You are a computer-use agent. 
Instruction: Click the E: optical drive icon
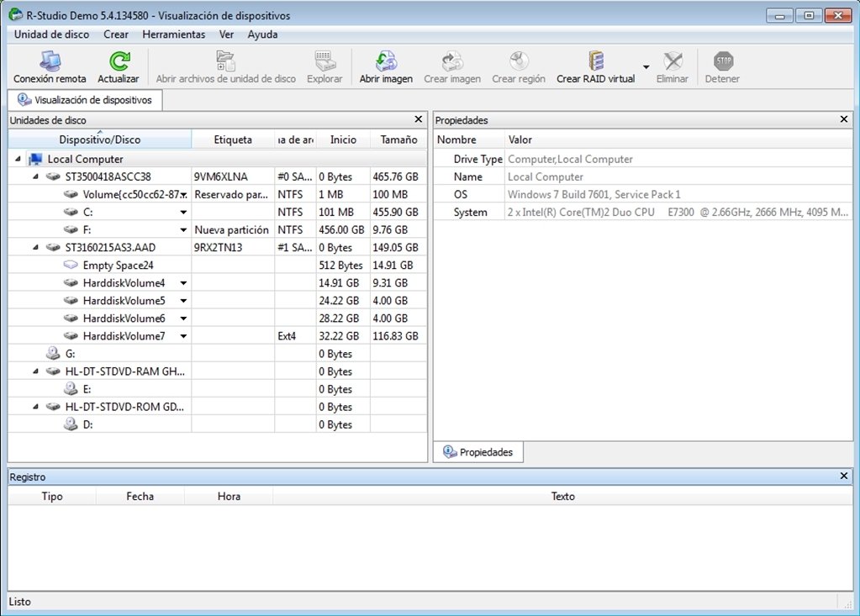coord(71,388)
